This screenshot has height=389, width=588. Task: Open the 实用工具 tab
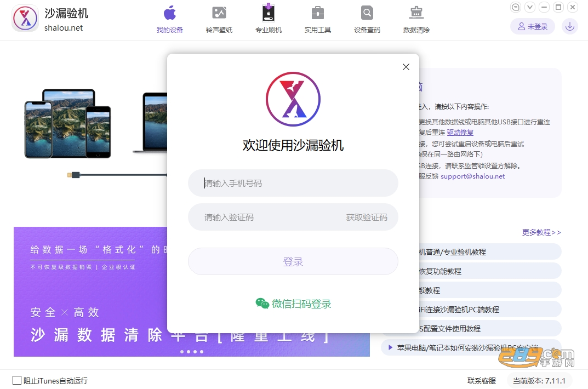(x=318, y=20)
